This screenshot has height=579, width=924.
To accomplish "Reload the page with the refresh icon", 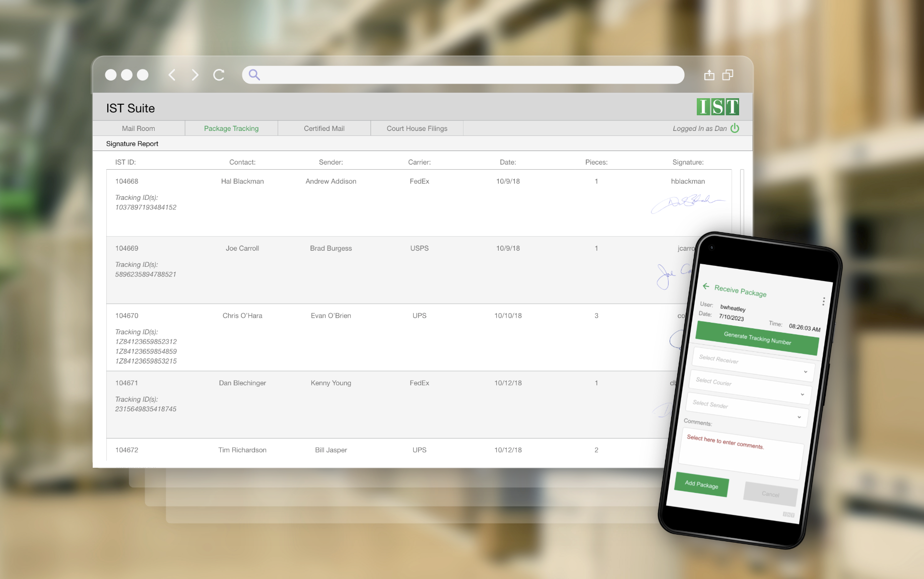I will (x=219, y=75).
